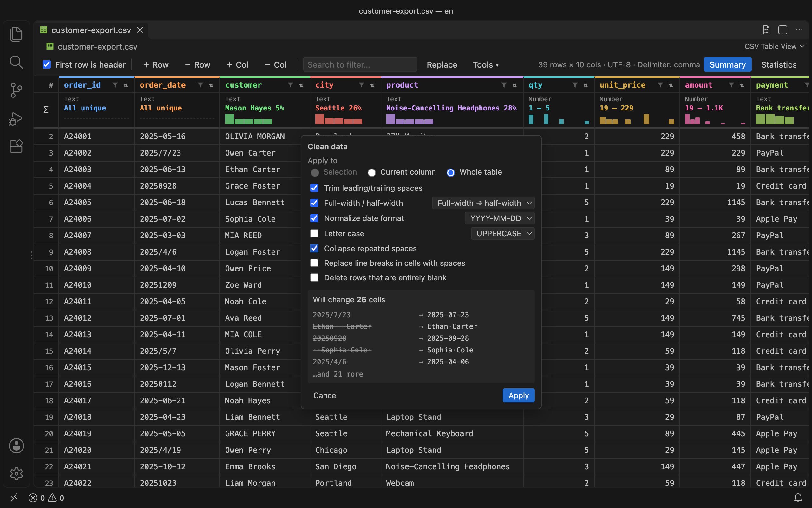The width and height of the screenshot is (812, 508).
Task: Open the Tools dropdown menu
Action: [x=486, y=64]
